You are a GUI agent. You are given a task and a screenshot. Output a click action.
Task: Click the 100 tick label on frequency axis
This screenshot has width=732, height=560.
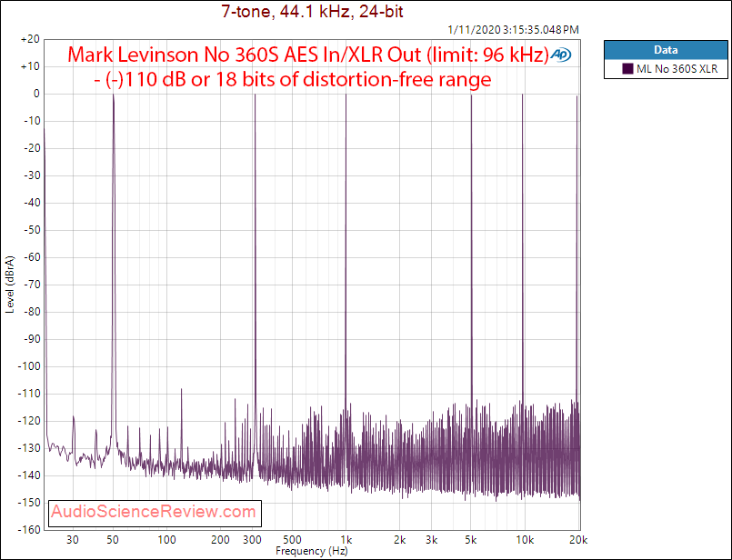(x=166, y=540)
